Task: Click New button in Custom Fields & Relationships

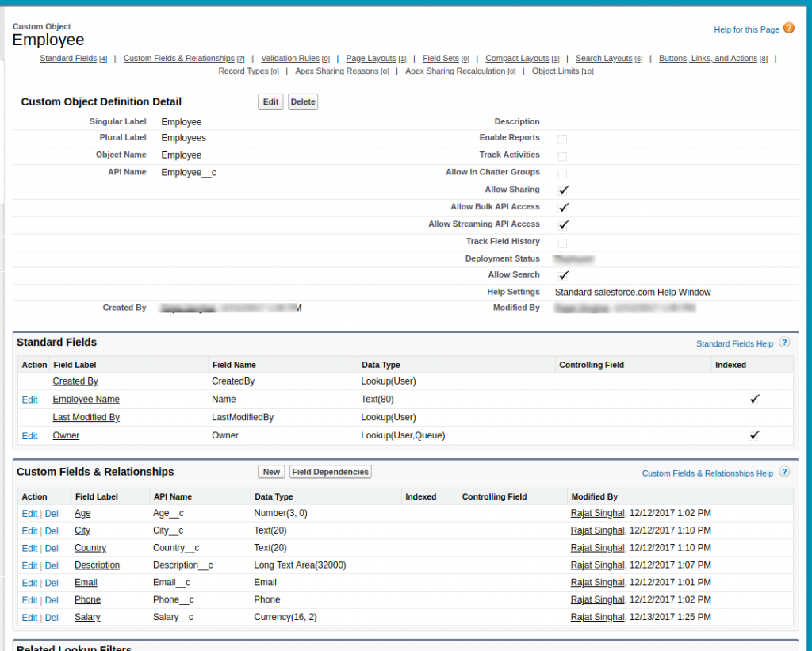Action: click(271, 472)
